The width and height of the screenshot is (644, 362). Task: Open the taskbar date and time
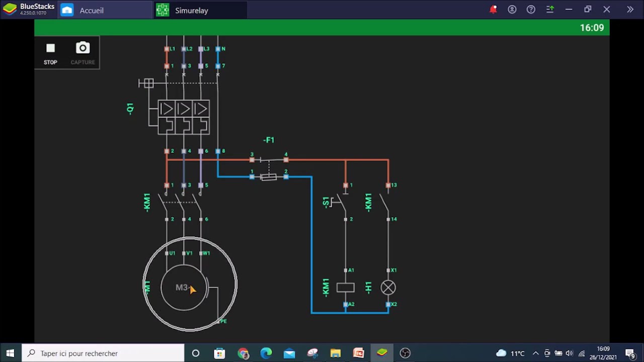click(x=604, y=353)
